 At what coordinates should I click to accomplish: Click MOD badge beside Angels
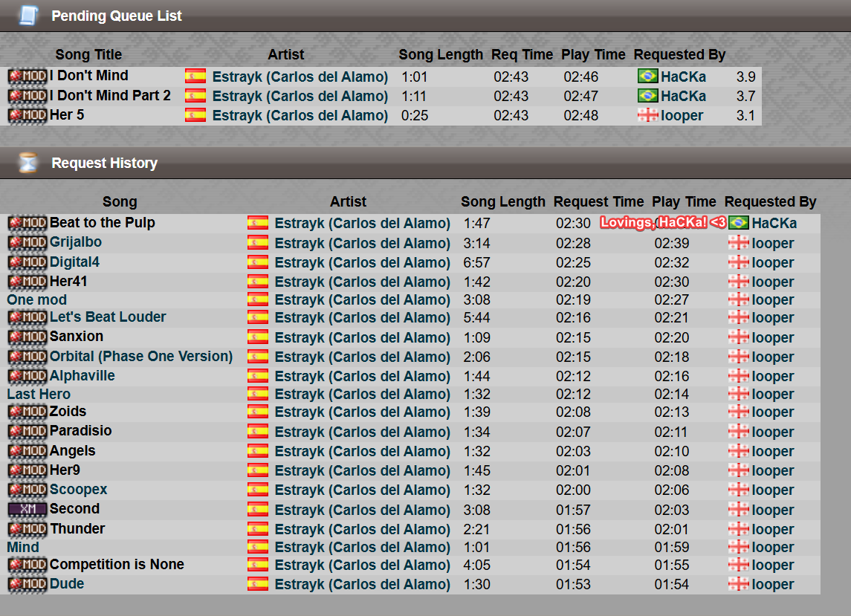[x=27, y=452]
